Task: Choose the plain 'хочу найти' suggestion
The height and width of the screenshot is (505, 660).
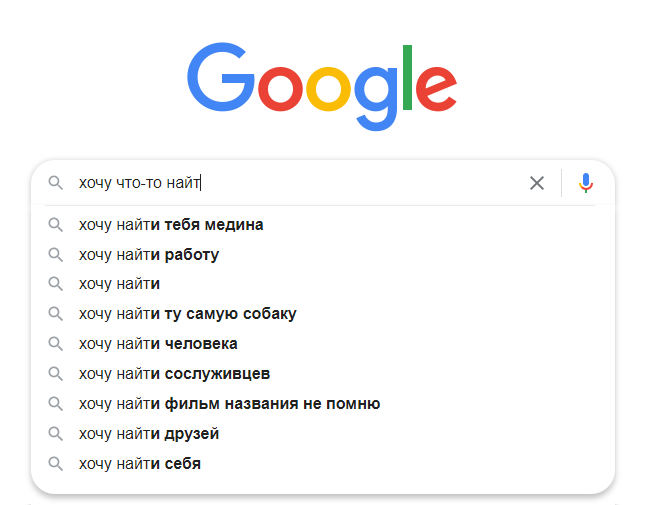Action: coord(322,284)
